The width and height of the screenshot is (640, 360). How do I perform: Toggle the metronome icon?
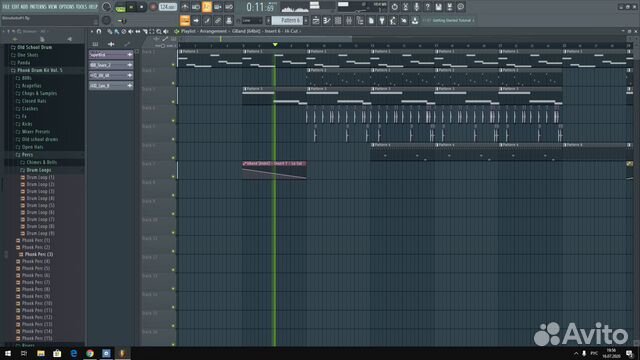point(185,7)
